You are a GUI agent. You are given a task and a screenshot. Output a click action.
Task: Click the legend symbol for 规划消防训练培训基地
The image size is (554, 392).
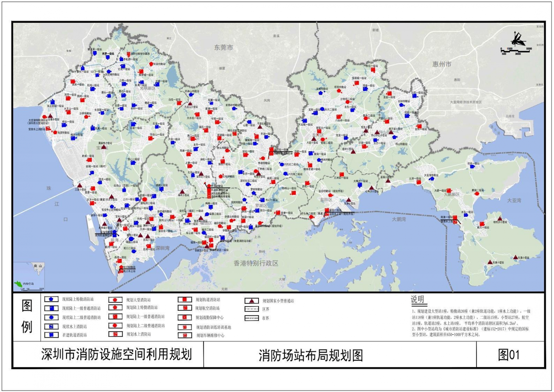pos(185,327)
